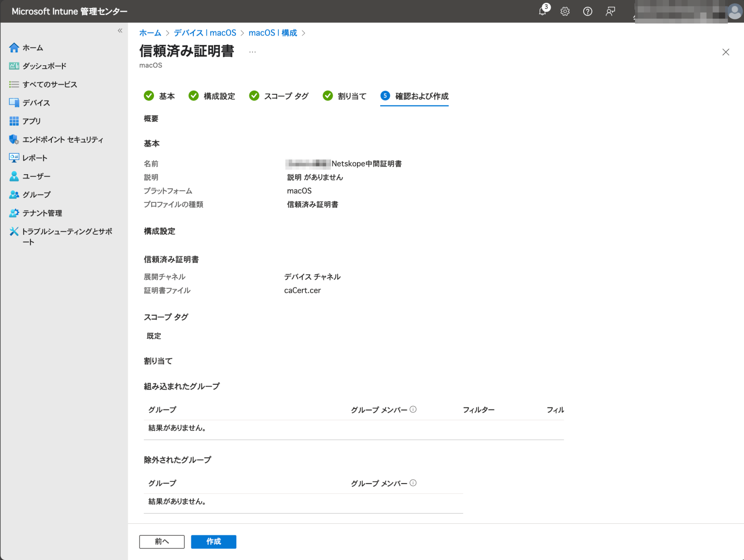Collapse the sidebar with the « chevron
Viewport: 744px width, 560px height.
pos(120,30)
